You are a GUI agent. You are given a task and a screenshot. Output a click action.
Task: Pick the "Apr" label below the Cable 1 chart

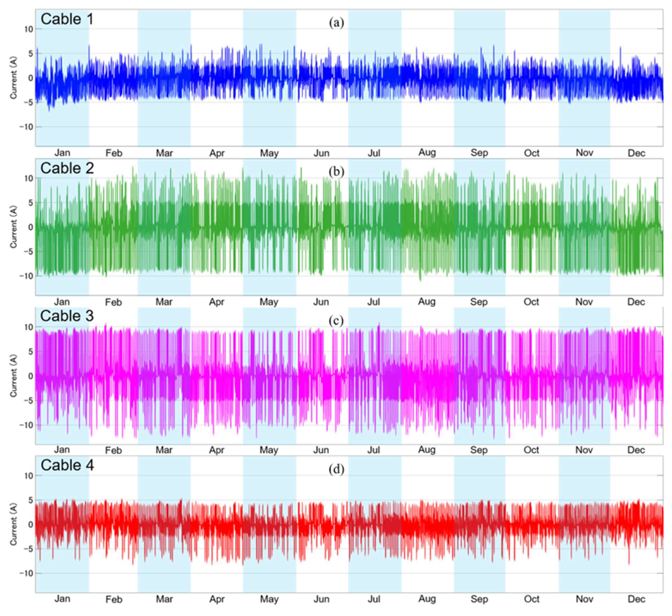click(217, 153)
